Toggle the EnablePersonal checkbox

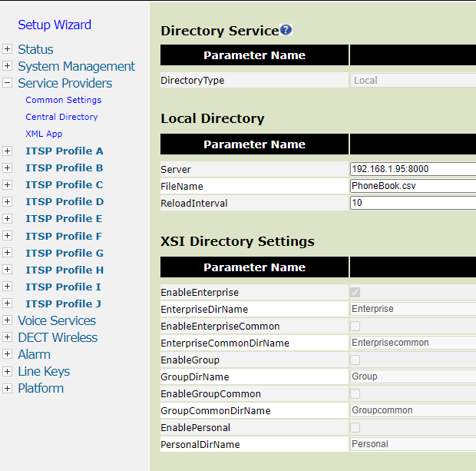(355, 427)
